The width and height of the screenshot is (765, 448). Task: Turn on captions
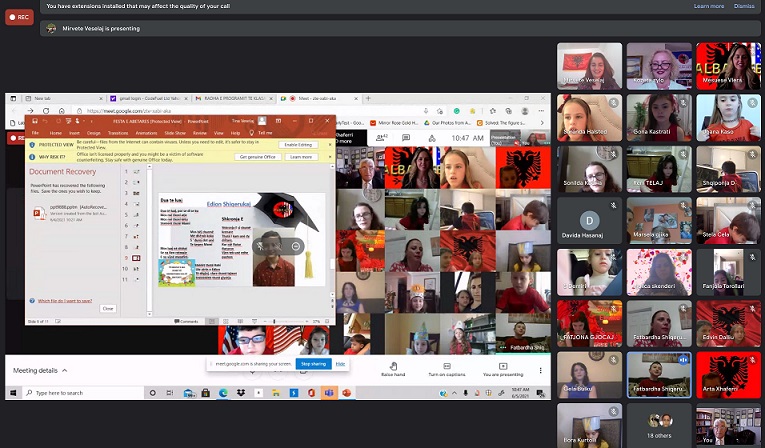[x=449, y=367]
